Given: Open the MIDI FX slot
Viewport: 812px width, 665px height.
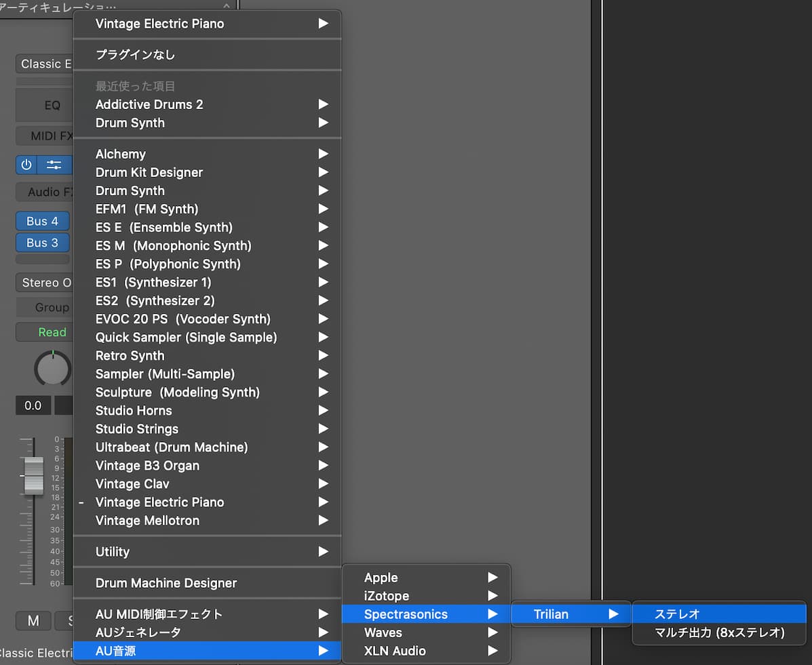Looking at the screenshot, I should click(45, 136).
